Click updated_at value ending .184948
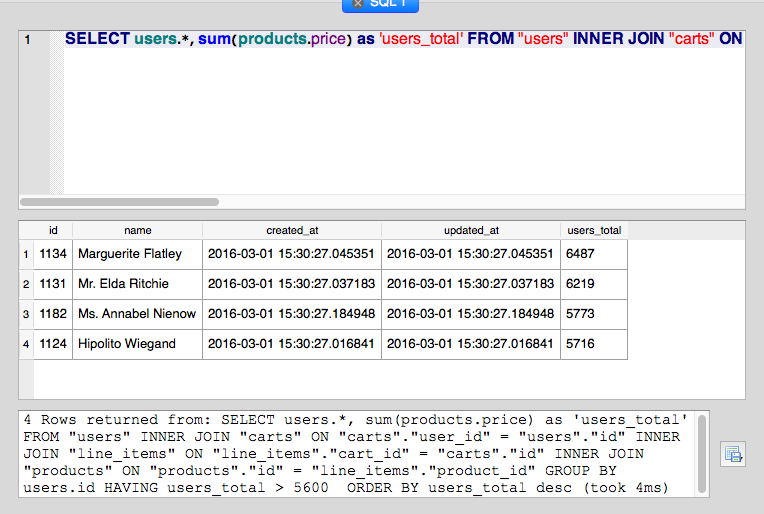The height and width of the screenshot is (514, 764). [471, 314]
